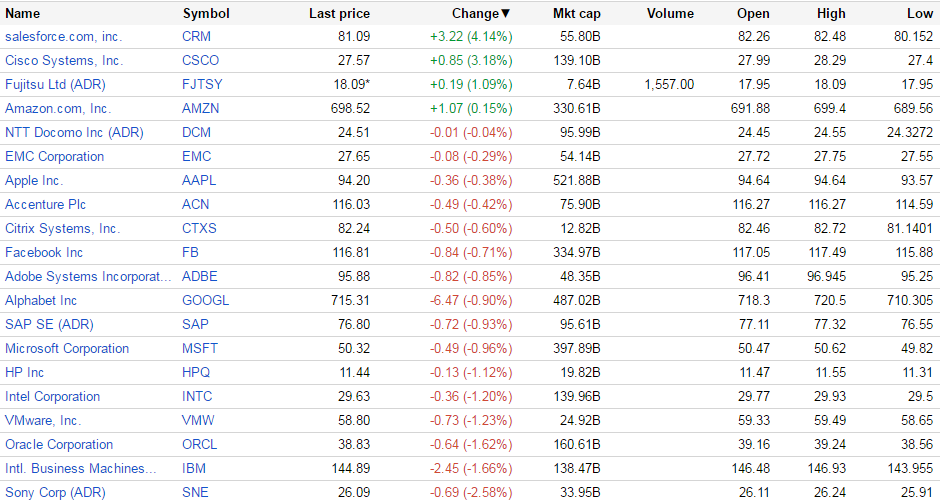The image size is (940, 504).
Task: Click the Mkt cap column header
Action: click(577, 14)
